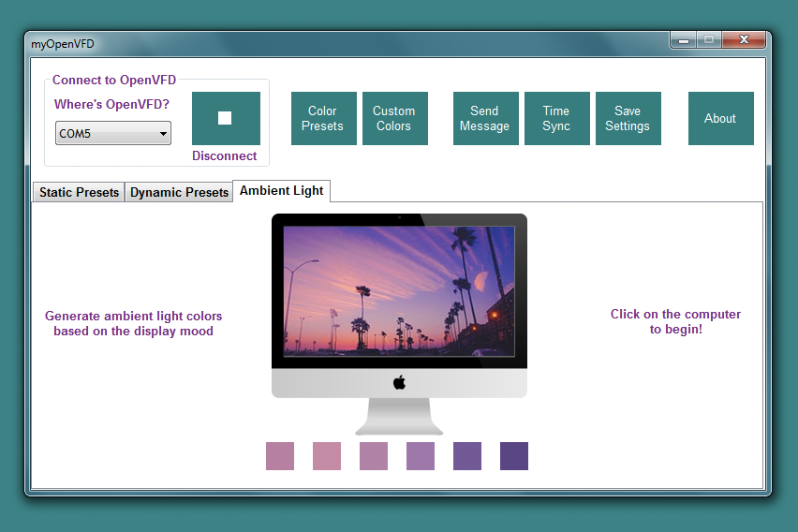Screen dimensions: 798x532
Task: Select the second light pink color swatch
Action: pyautogui.click(x=327, y=455)
